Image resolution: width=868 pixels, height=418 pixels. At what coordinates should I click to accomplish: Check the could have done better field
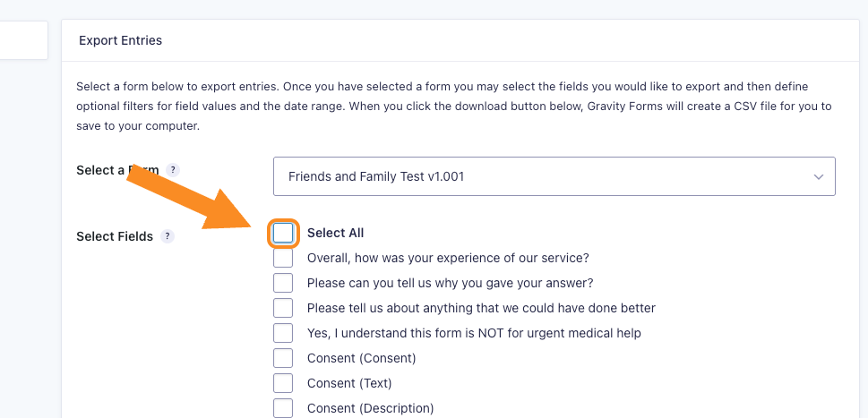(x=283, y=308)
